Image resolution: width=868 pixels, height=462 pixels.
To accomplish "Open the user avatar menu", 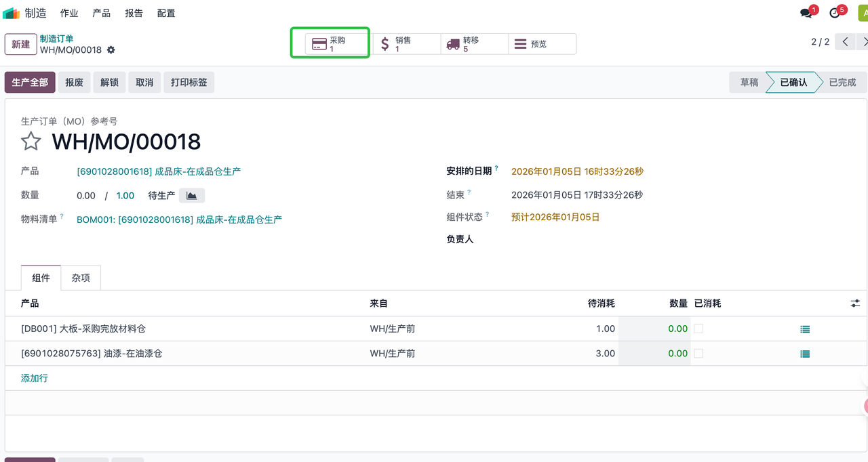I will tap(863, 13).
